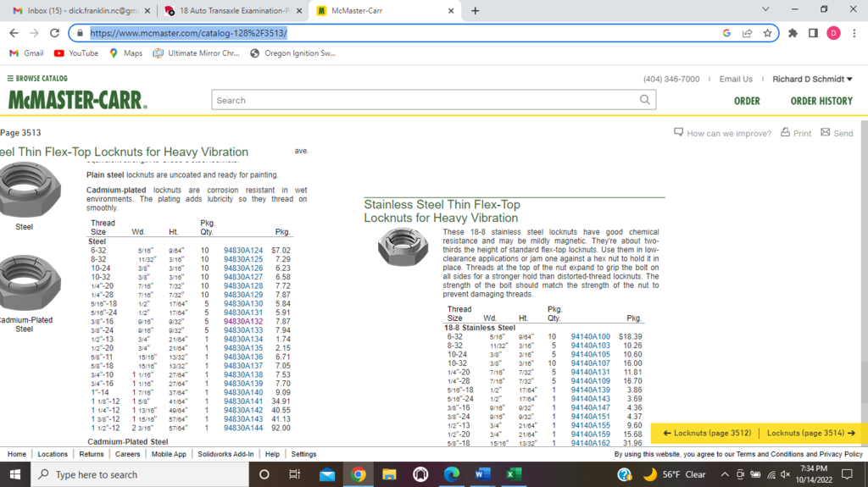Go to Locknuts page 3514
This screenshot has height=487, width=868.
(x=811, y=433)
